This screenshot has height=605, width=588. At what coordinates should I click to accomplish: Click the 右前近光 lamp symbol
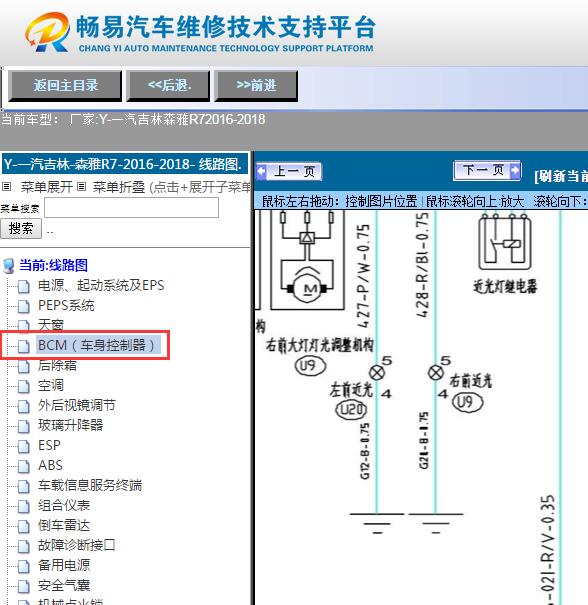pos(436,373)
